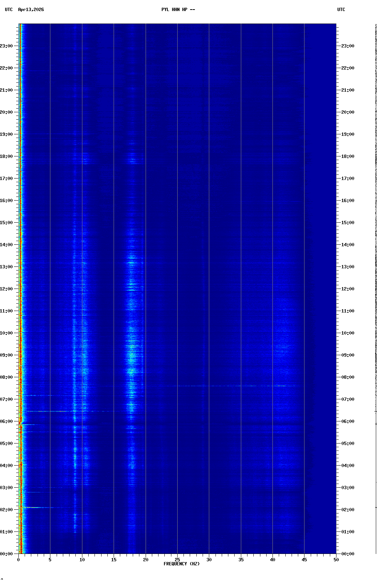Select the 23:00 label on right time axis

(x=348, y=46)
